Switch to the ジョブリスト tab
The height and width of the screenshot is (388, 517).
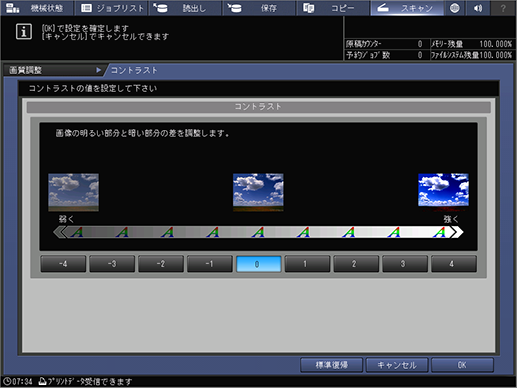click(112, 8)
